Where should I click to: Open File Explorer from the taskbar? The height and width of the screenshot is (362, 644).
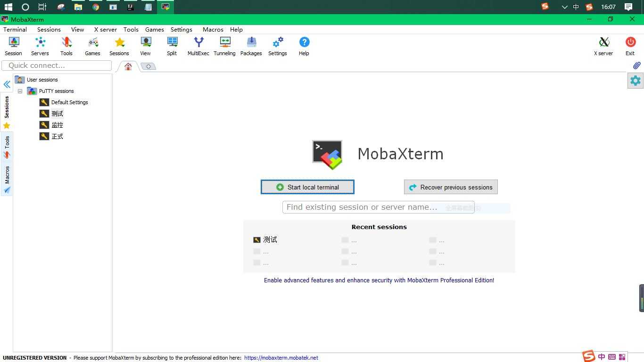[x=78, y=7]
